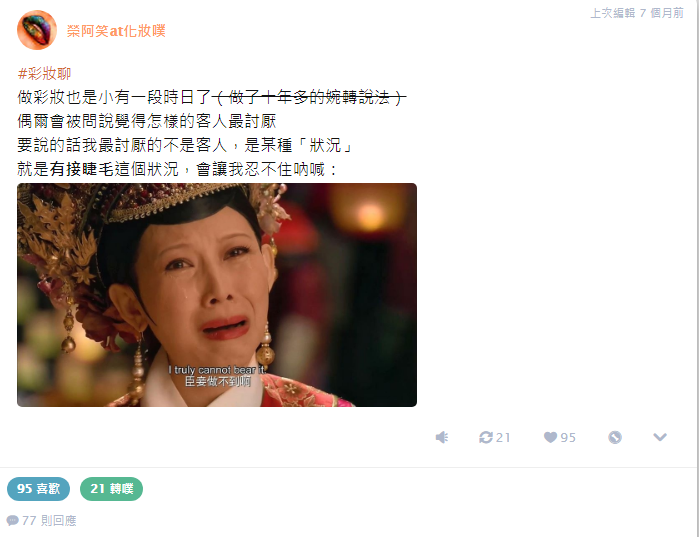Show who liked via 95 喜歡 pill

[38, 489]
